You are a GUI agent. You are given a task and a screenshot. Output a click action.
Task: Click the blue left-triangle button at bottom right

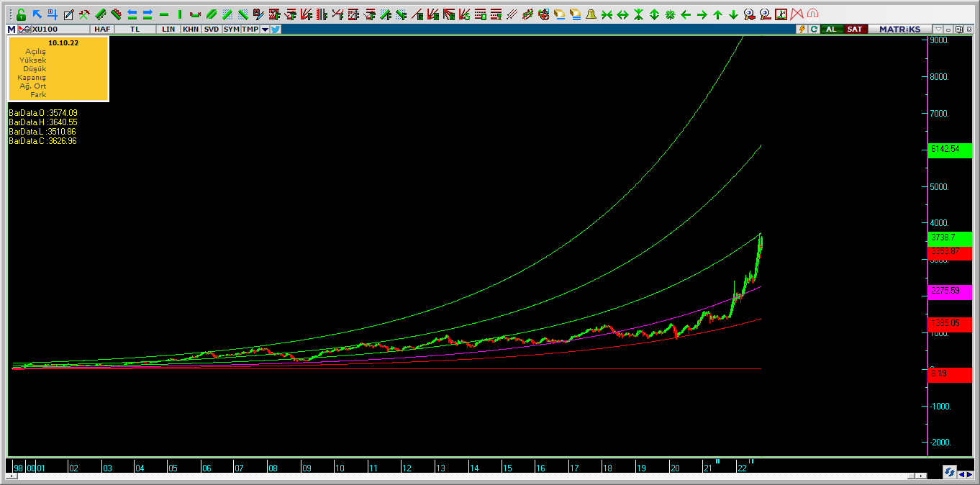pos(961,473)
